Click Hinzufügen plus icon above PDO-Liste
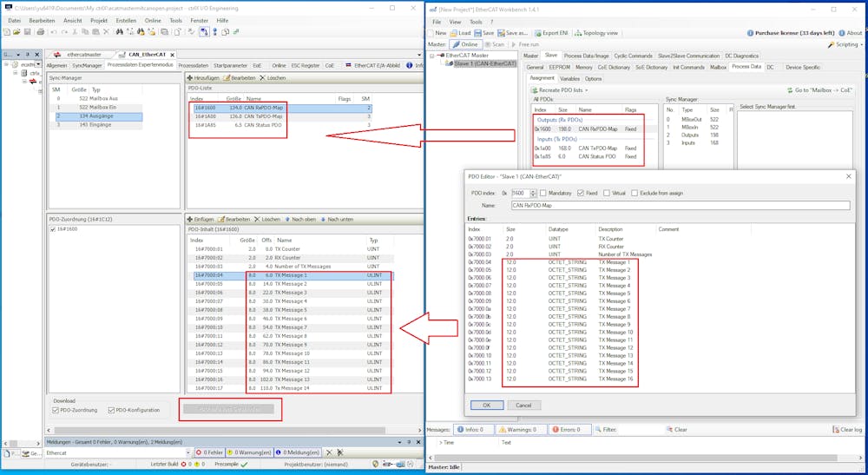The image size is (868, 475). click(189, 77)
